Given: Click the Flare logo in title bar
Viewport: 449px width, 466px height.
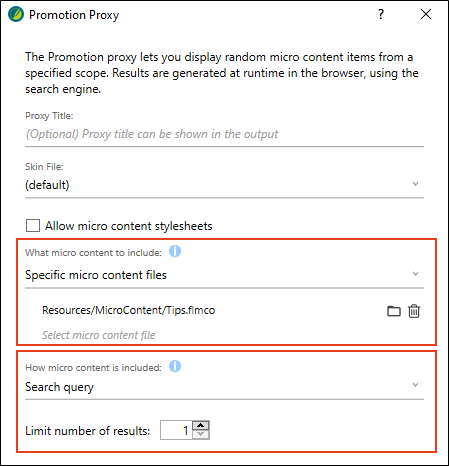Looking at the screenshot, I should click(x=16, y=14).
